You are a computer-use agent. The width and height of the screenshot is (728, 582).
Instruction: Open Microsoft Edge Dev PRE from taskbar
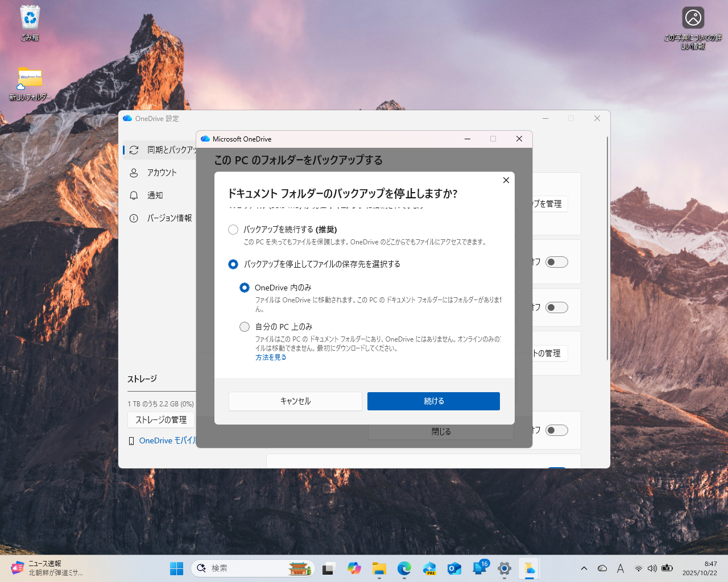(429, 568)
